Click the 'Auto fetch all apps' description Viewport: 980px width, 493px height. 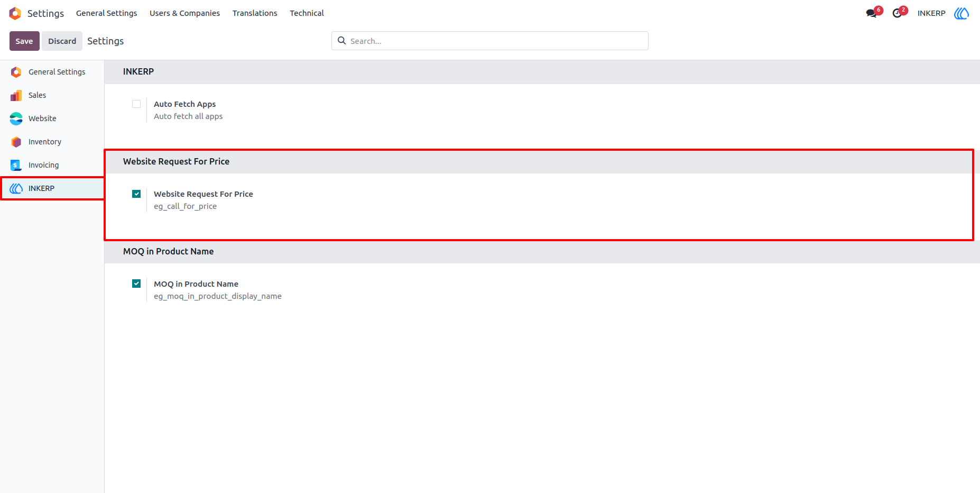[x=188, y=116]
